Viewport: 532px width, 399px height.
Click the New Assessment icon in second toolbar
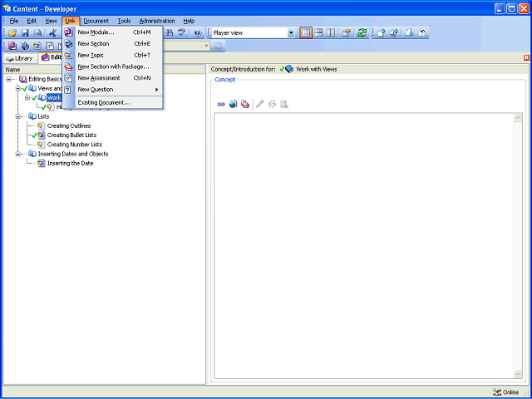(50, 46)
